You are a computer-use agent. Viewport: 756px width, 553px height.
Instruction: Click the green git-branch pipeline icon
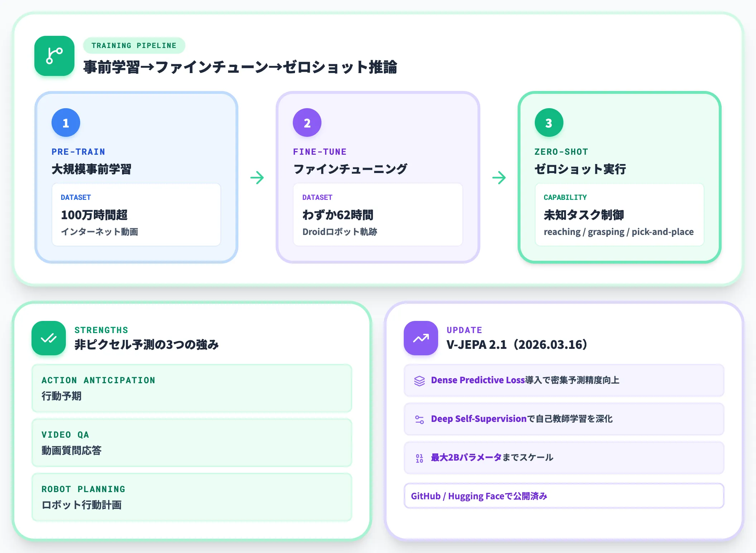54,56
